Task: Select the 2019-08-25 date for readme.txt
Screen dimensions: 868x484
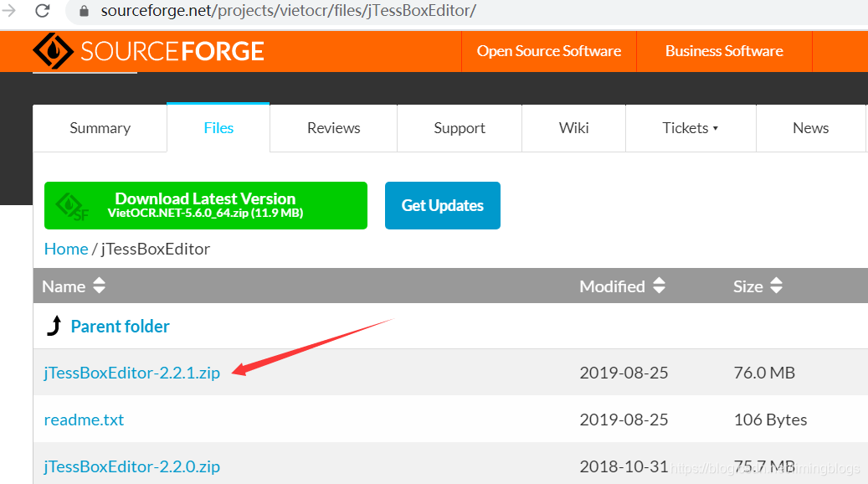Action: [624, 420]
